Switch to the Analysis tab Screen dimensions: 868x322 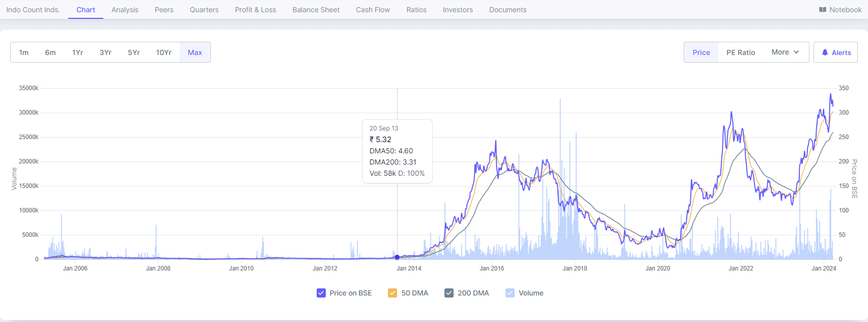tap(125, 10)
